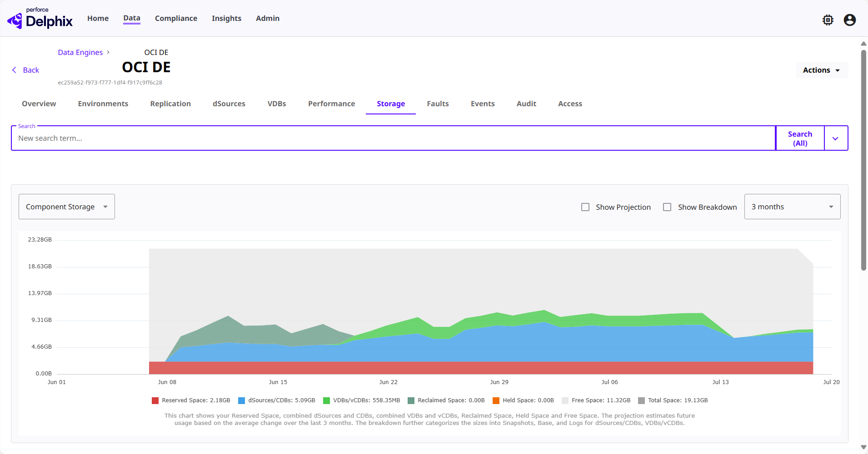Image resolution: width=868 pixels, height=454 pixels.
Task: Click the Delphix logo
Action: tap(40, 18)
